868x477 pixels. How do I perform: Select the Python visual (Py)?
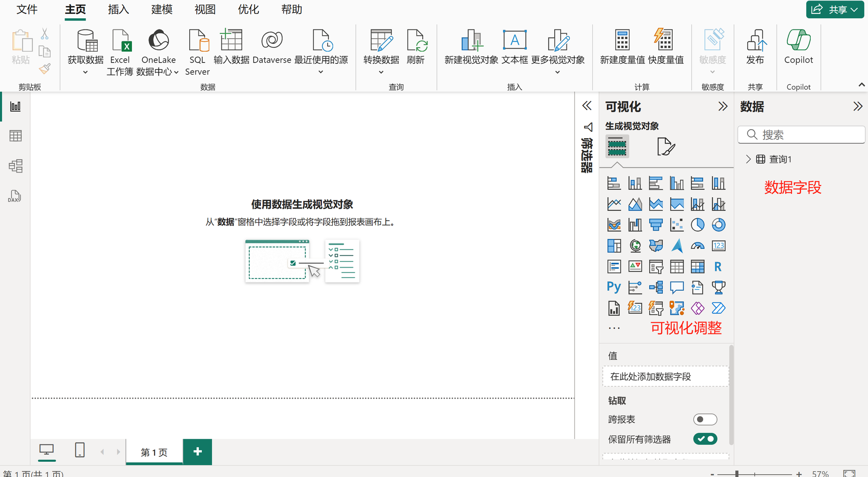(x=614, y=287)
